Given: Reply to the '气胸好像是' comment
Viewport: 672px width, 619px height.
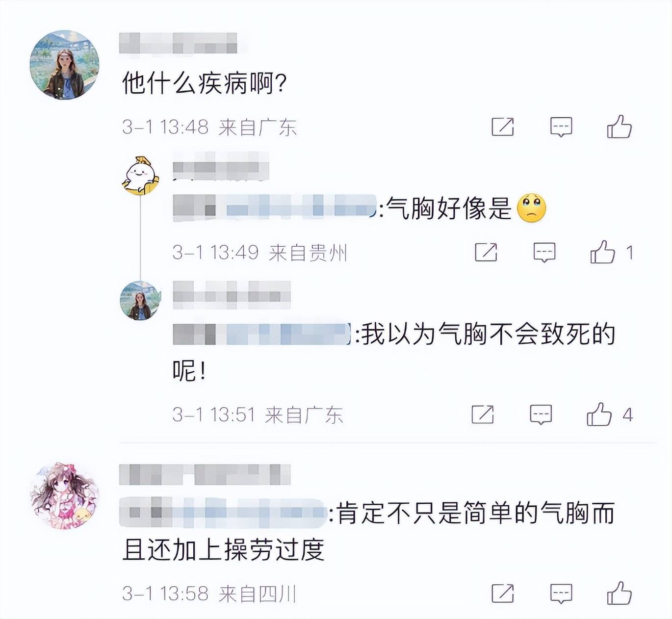Looking at the screenshot, I should [x=544, y=252].
